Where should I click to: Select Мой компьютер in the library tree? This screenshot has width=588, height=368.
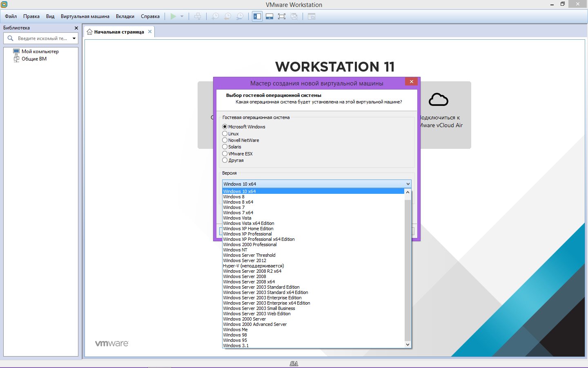(x=40, y=52)
